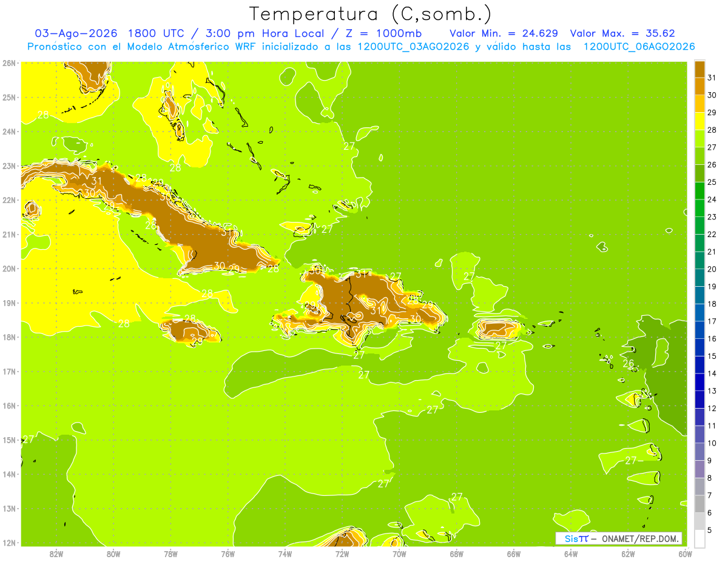The height and width of the screenshot is (562, 728).
Task: Click legend value 11 on the color scale
Action: (712, 426)
